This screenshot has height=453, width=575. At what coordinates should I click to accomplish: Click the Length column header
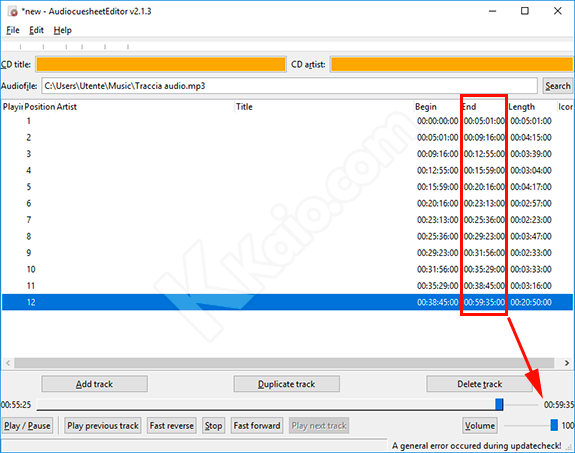(532, 107)
